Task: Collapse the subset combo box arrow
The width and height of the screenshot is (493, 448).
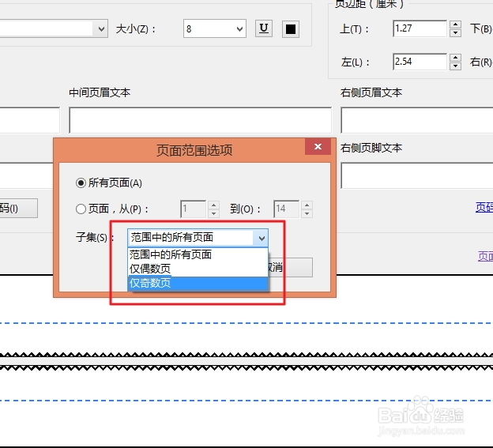Action: coord(262,238)
